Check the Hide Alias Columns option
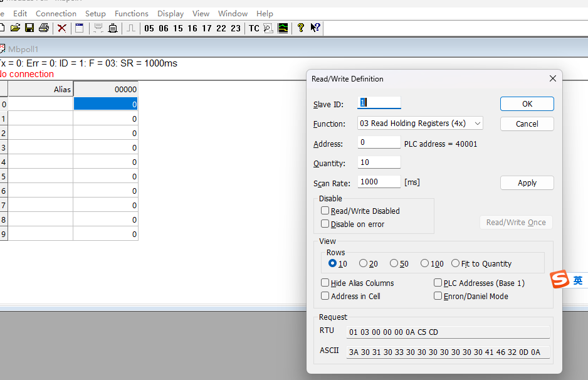The image size is (588, 380). point(325,283)
